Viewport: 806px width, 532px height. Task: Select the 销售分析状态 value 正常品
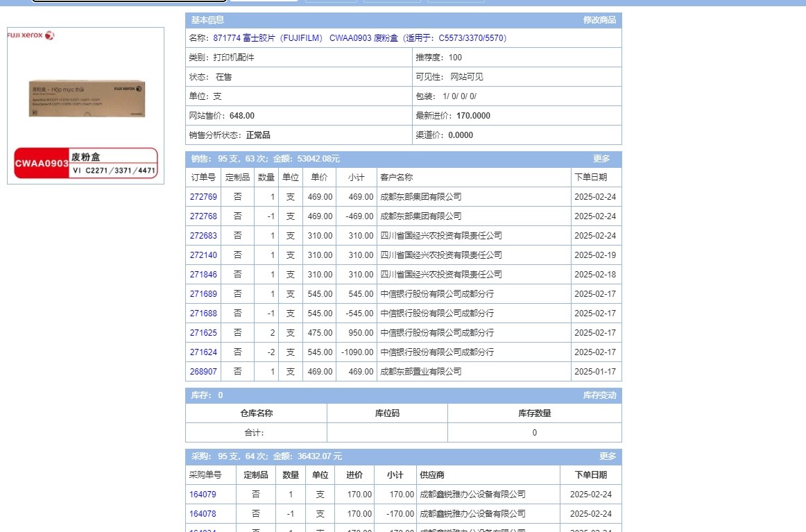[258, 135]
